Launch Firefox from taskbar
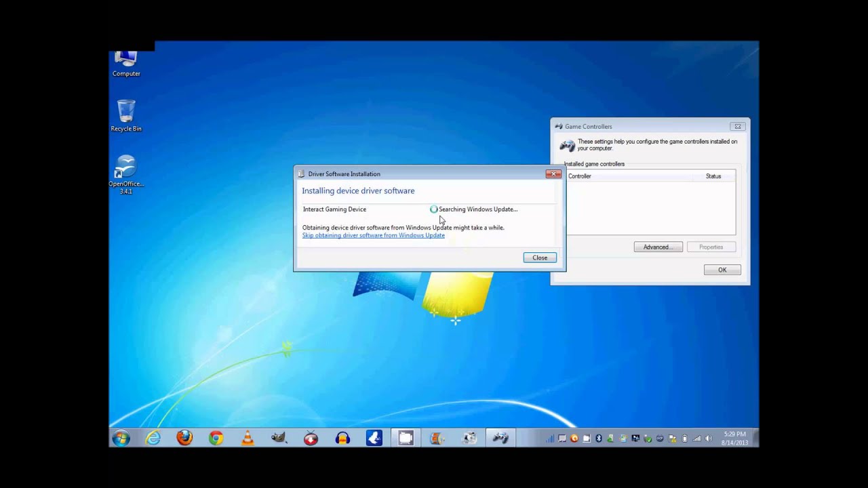This screenshot has height=488, width=868. 184,439
